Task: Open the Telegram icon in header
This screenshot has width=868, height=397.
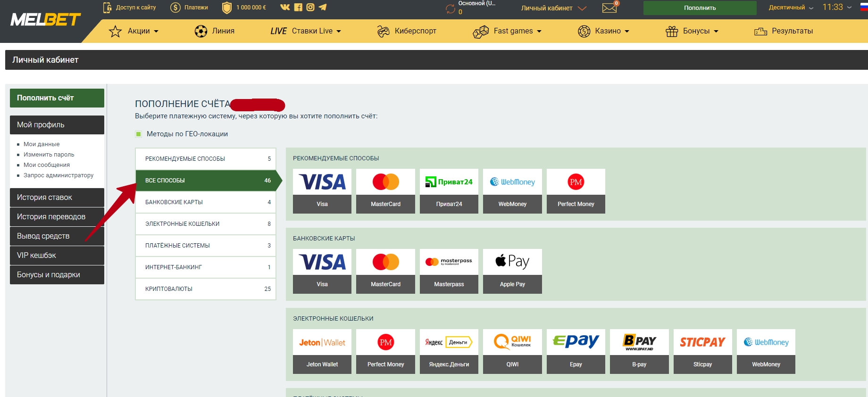Action: [x=323, y=7]
